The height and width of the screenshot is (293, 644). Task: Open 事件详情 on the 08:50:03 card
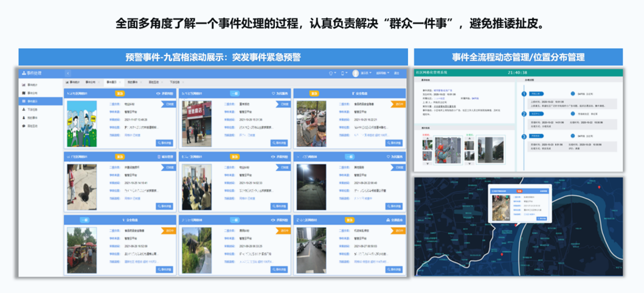[394, 269]
